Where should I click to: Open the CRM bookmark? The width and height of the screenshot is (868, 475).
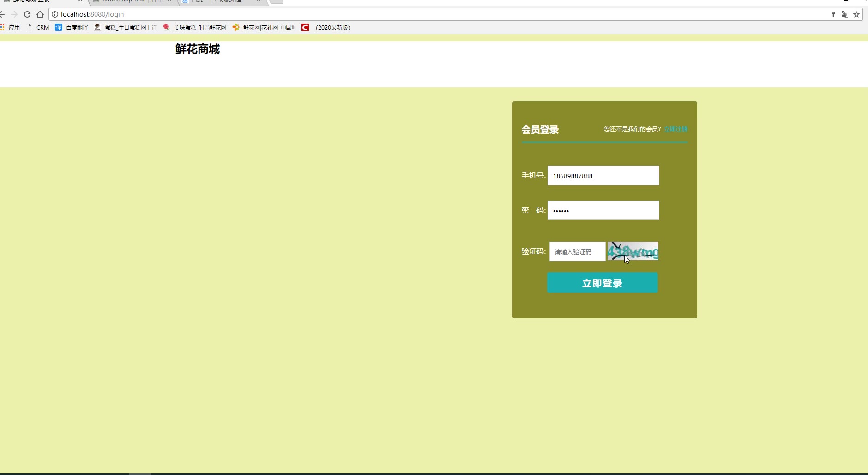[x=38, y=27]
